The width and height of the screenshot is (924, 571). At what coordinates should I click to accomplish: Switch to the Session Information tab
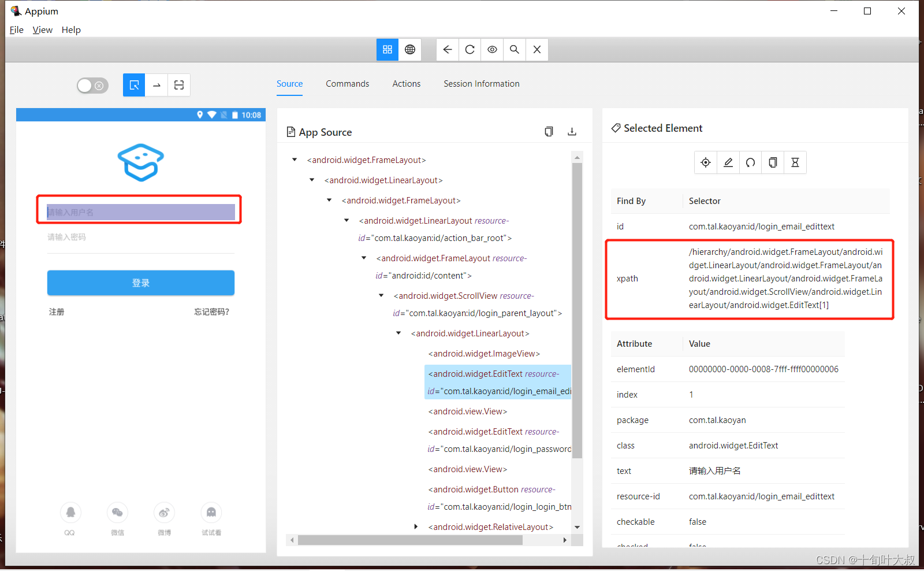[x=482, y=84]
